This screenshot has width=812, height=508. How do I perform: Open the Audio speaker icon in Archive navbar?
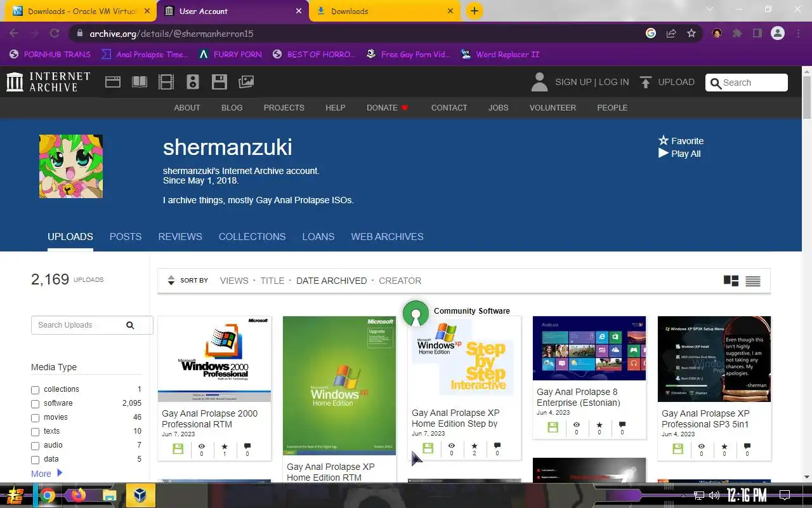[193, 82]
